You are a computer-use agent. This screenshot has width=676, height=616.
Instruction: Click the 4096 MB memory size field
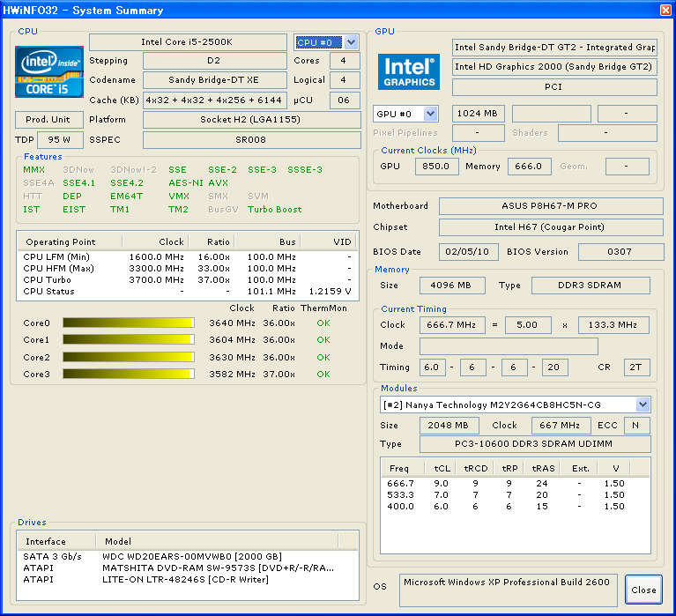[x=452, y=286]
